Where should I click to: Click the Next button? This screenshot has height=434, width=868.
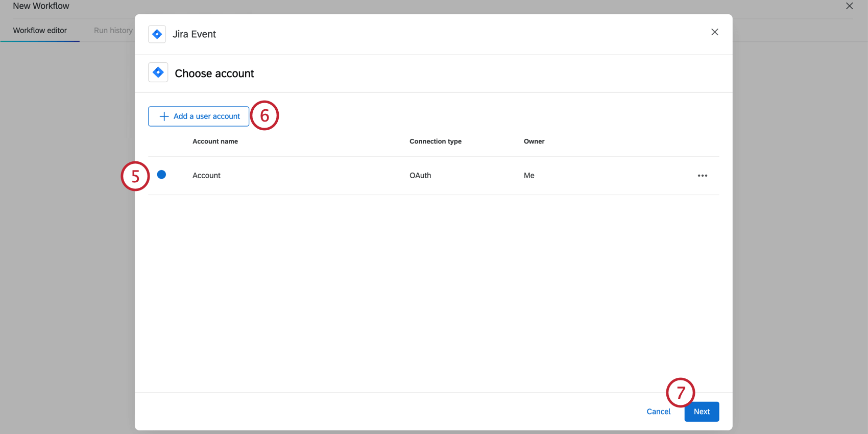tap(702, 412)
